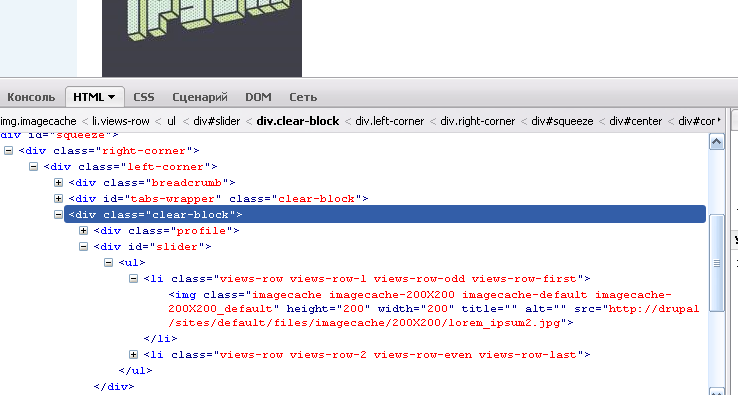Select ul in breadcrumb path
Screen dimensions: 738x395
coord(171,121)
